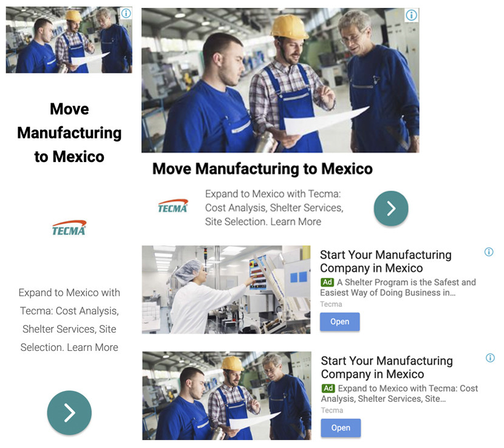The height and width of the screenshot is (448, 504).
Task: Click the banner ad's 'Cost Analysis, Shelter Services' description
Action: [274, 208]
